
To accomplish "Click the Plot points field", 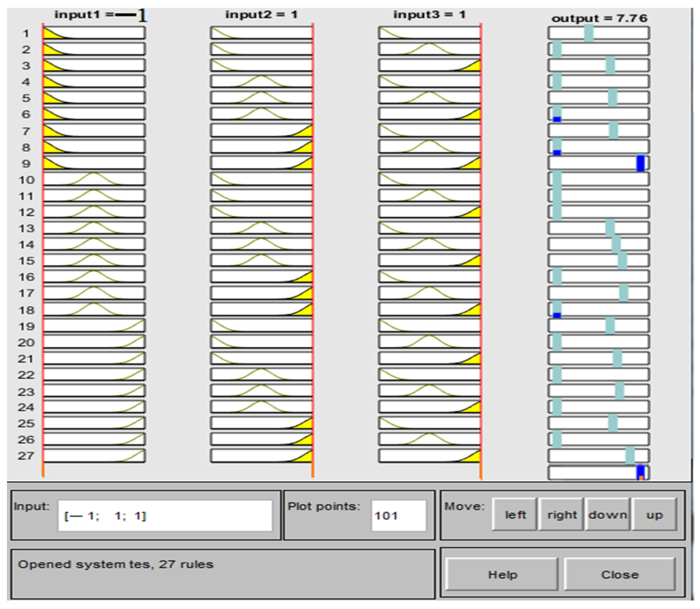I will [399, 516].
